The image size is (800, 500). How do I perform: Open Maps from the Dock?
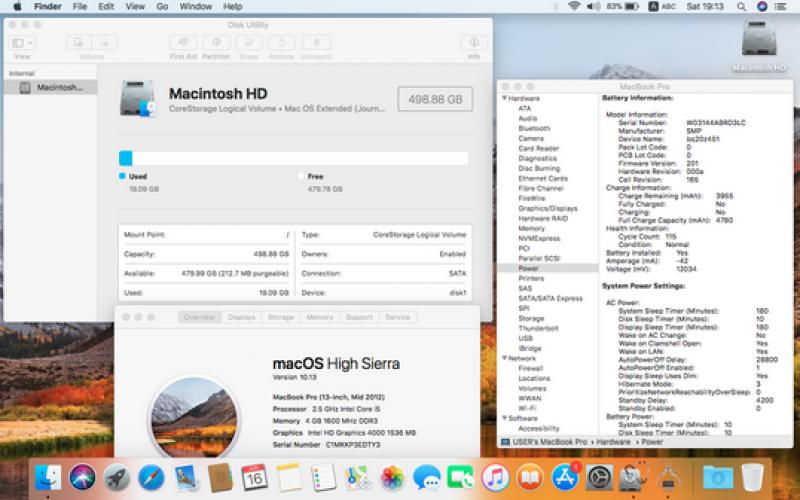tap(358, 478)
